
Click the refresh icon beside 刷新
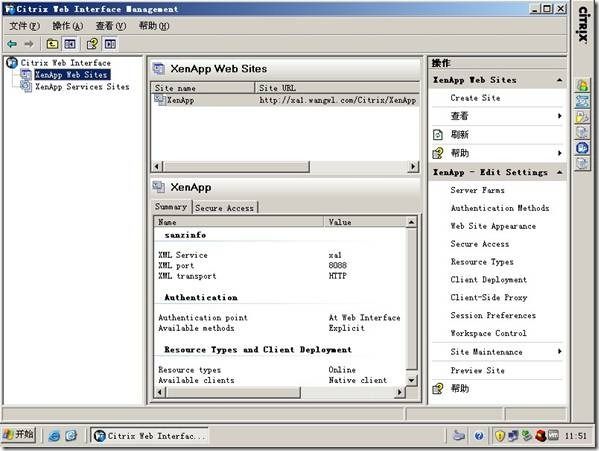[438, 134]
